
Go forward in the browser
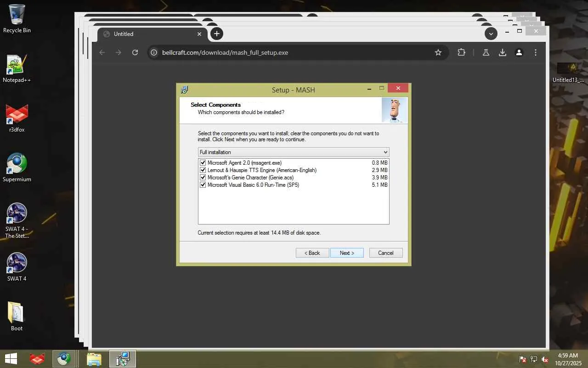pos(119,52)
